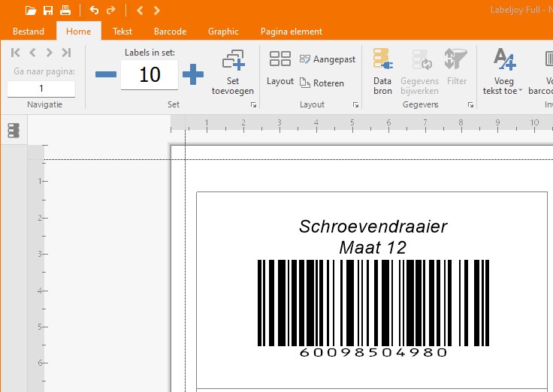This screenshot has width=553, height=392.
Task: Go to the next page in Navigatie
Action: pyautogui.click(x=50, y=53)
